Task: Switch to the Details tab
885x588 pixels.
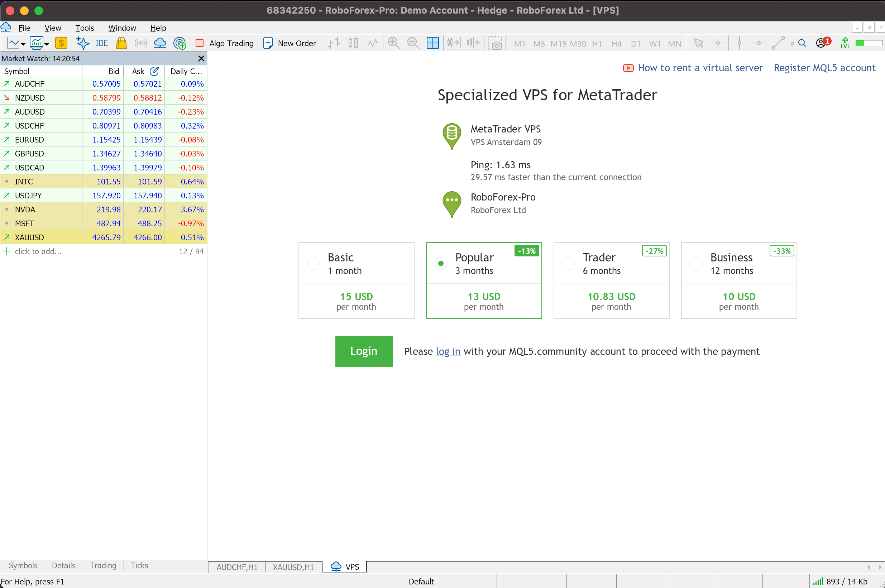Action: point(64,565)
